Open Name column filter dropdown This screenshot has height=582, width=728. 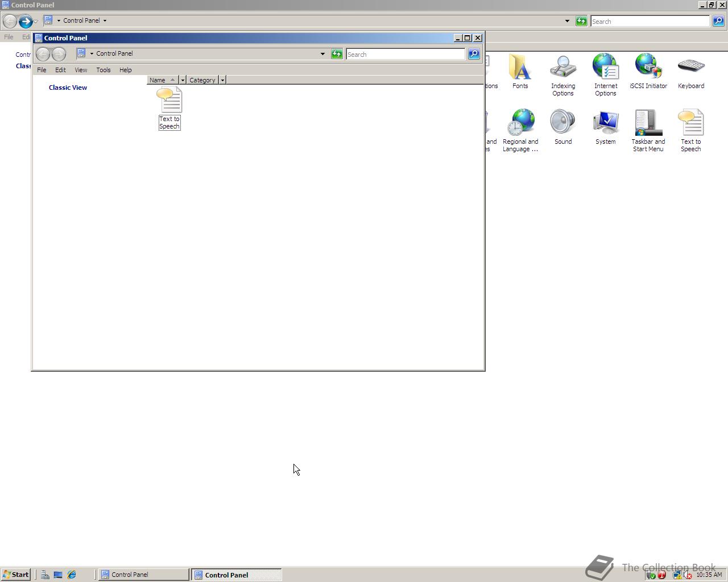(x=183, y=80)
